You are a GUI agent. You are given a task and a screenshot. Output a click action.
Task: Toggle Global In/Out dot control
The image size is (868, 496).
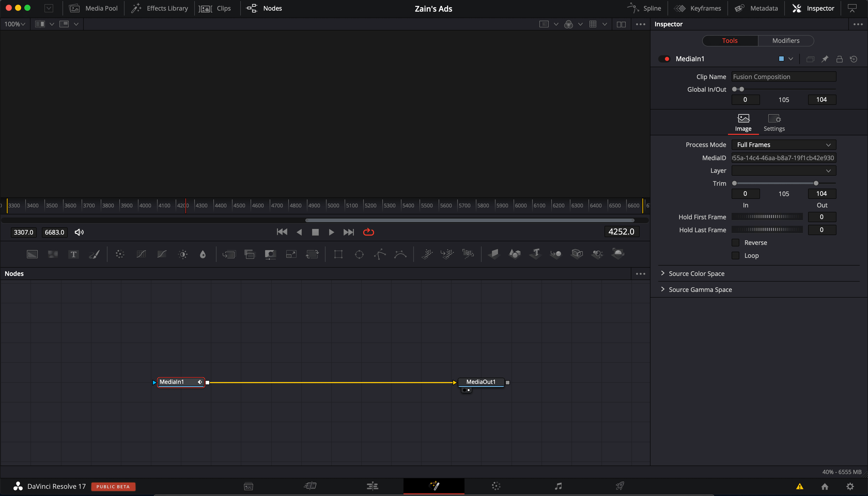pos(739,89)
